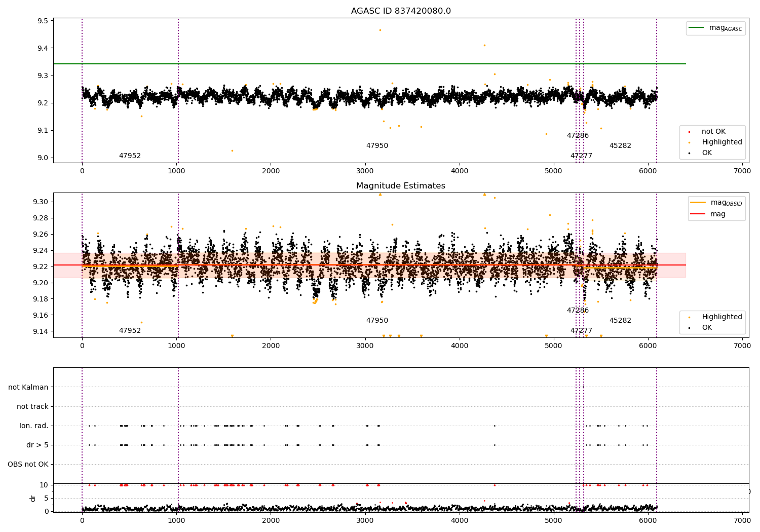Click the '9.4' y-axis tick label
Screen dimensions: 760x532
(x=43, y=48)
